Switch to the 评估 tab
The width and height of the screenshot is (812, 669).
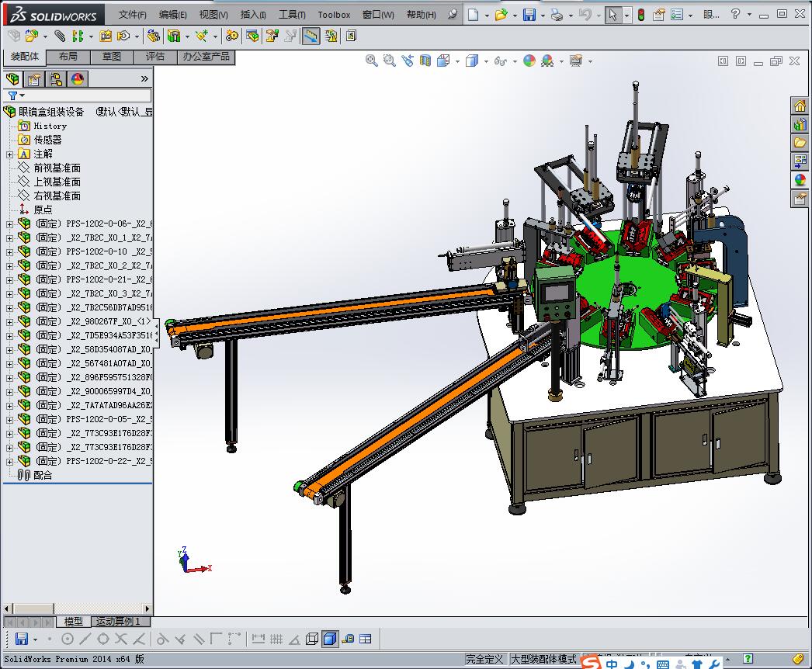tap(155, 57)
